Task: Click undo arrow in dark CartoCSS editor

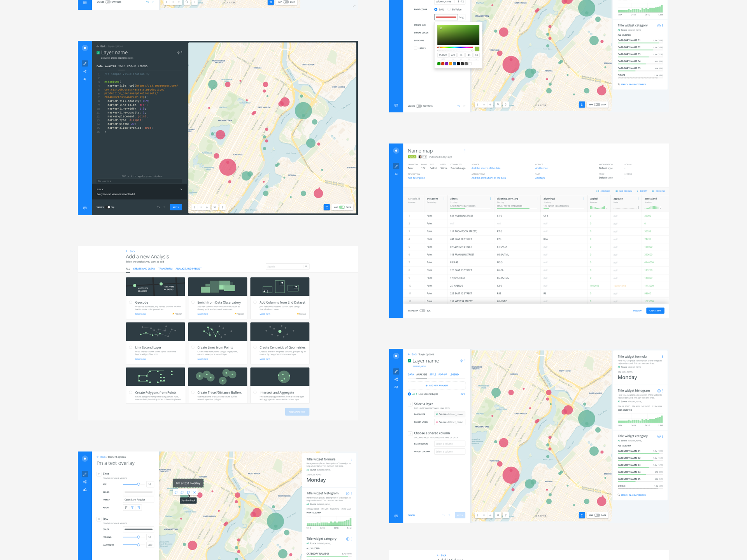Action: point(158,207)
